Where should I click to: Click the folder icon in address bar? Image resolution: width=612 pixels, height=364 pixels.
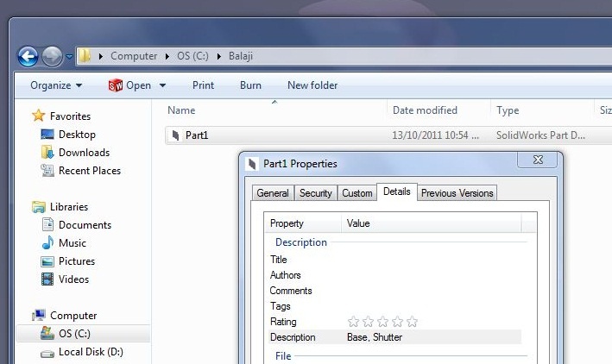(85, 56)
